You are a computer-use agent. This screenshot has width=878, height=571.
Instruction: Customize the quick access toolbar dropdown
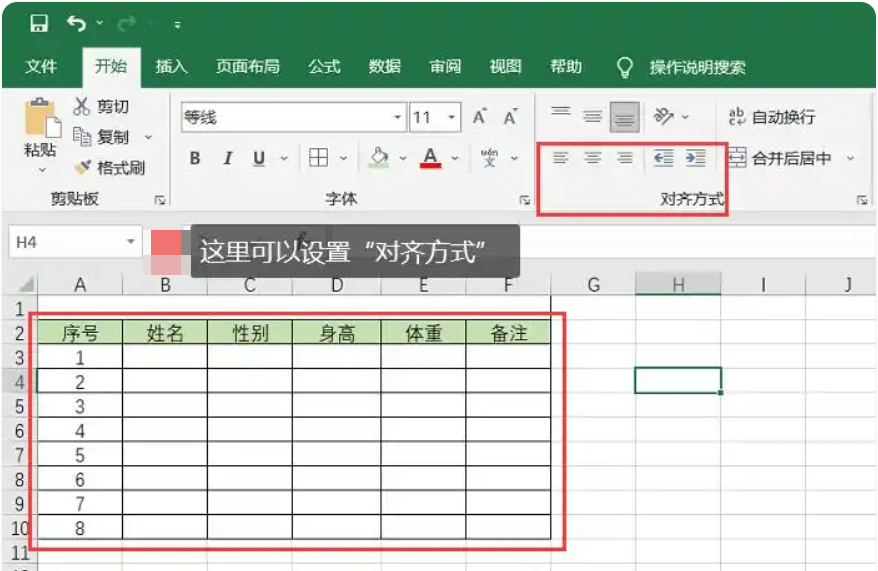[x=177, y=25]
